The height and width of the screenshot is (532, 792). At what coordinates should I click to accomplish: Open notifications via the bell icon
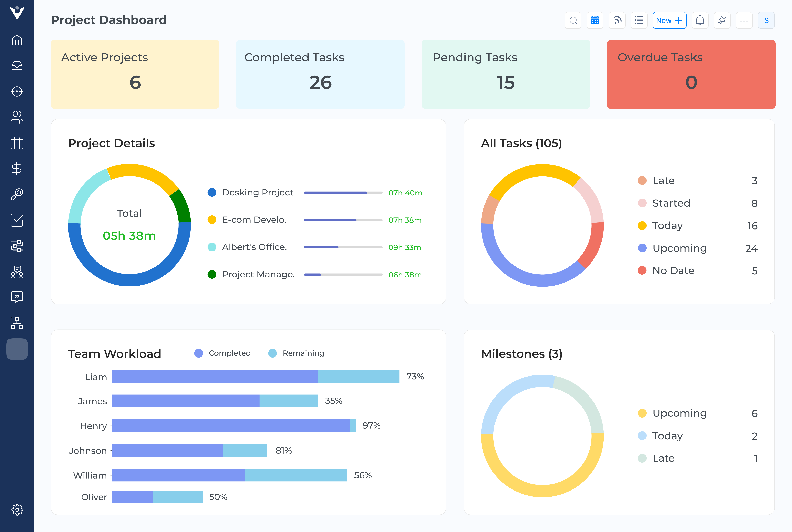[x=700, y=20]
